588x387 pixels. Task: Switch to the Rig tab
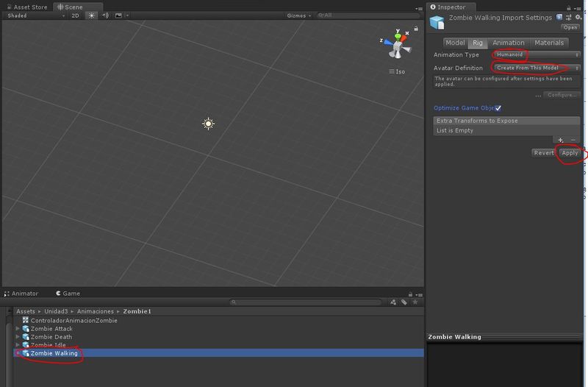478,43
